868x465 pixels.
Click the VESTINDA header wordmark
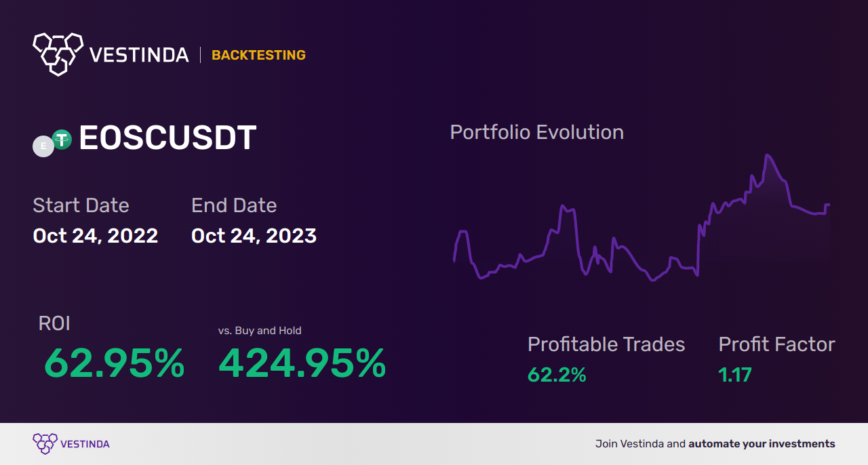click(139, 55)
